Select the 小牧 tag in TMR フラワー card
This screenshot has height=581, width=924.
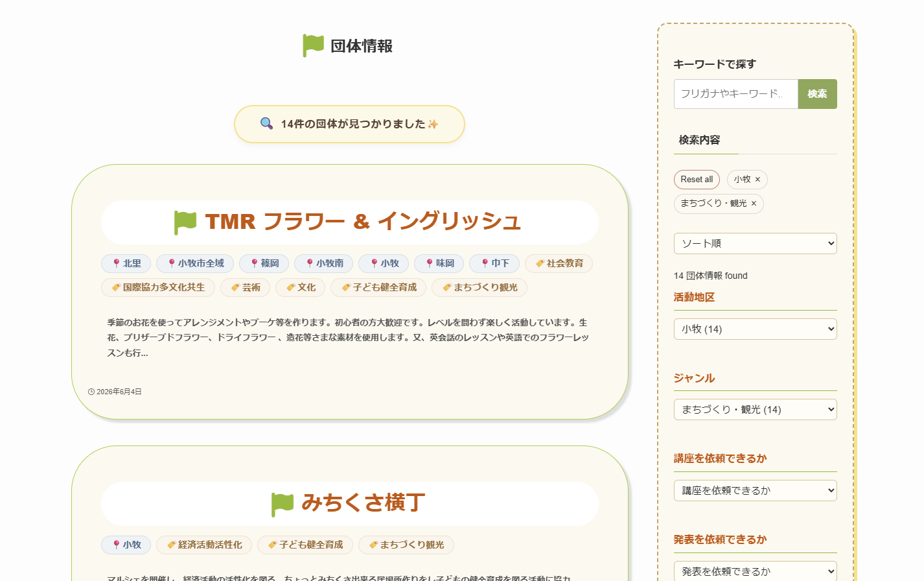[384, 263]
